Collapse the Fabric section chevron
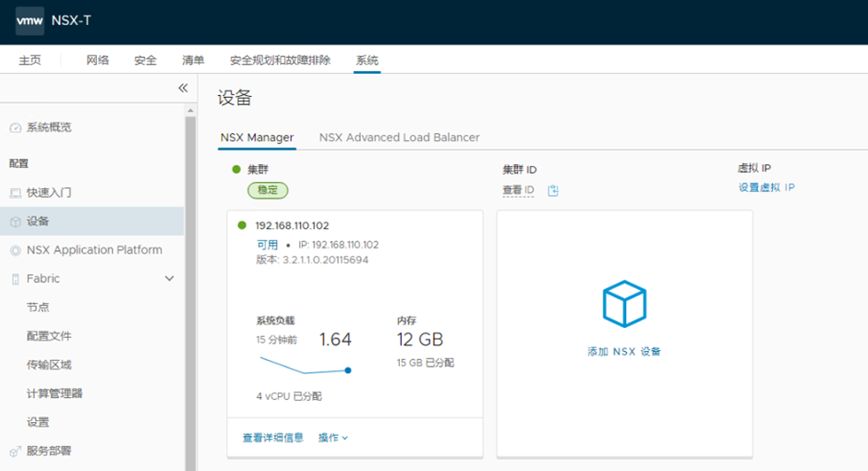This screenshot has height=471, width=868. click(x=169, y=278)
